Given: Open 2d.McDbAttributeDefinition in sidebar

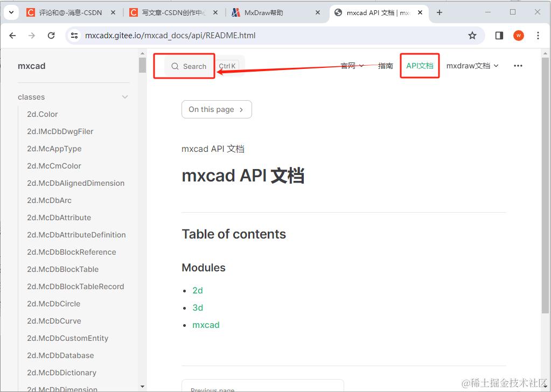Looking at the screenshot, I should click(x=76, y=235).
